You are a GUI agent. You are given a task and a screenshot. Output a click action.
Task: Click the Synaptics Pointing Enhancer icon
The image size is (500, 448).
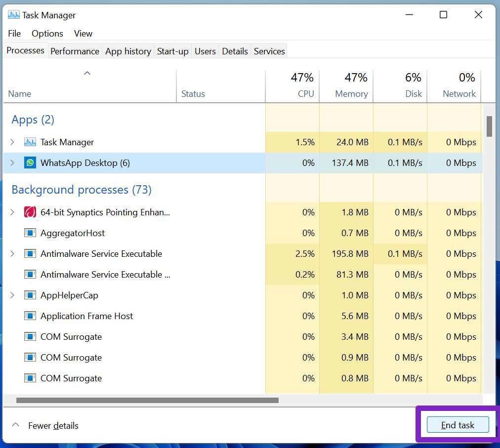click(x=30, y=212)
